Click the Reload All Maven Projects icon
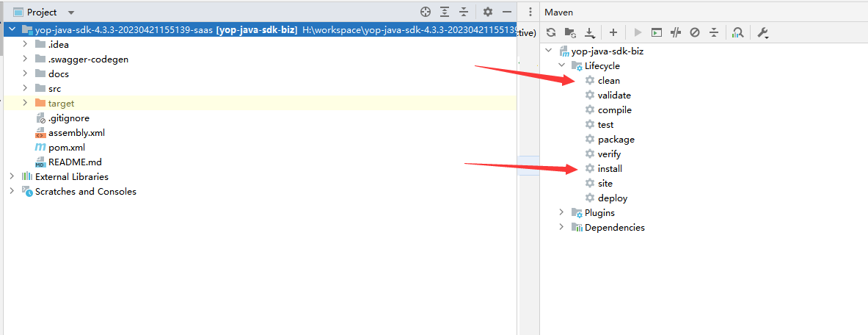868x335 pixels. pos(551,32)
